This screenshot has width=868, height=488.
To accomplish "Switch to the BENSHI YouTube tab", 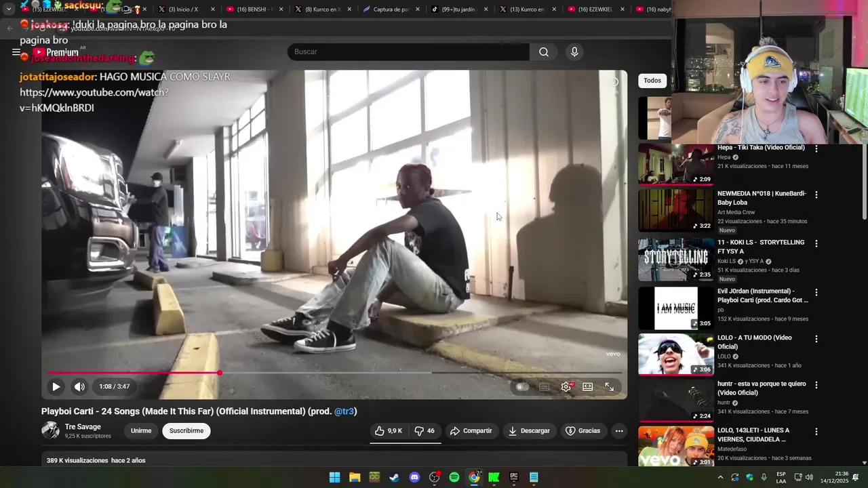I will click(x=256, y=9).
